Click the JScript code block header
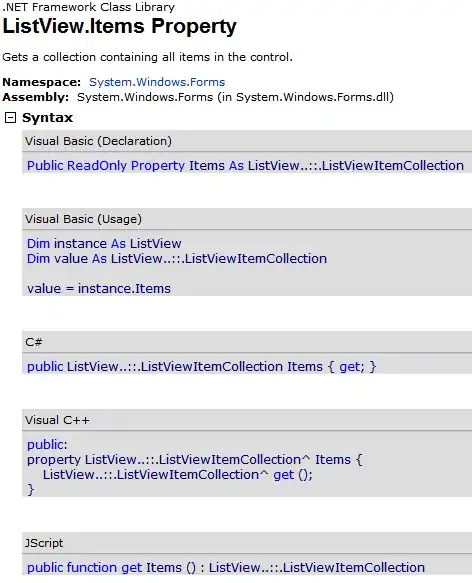This screenshot has height=583, width=472. pyautogui.click(x=247, y=543)
